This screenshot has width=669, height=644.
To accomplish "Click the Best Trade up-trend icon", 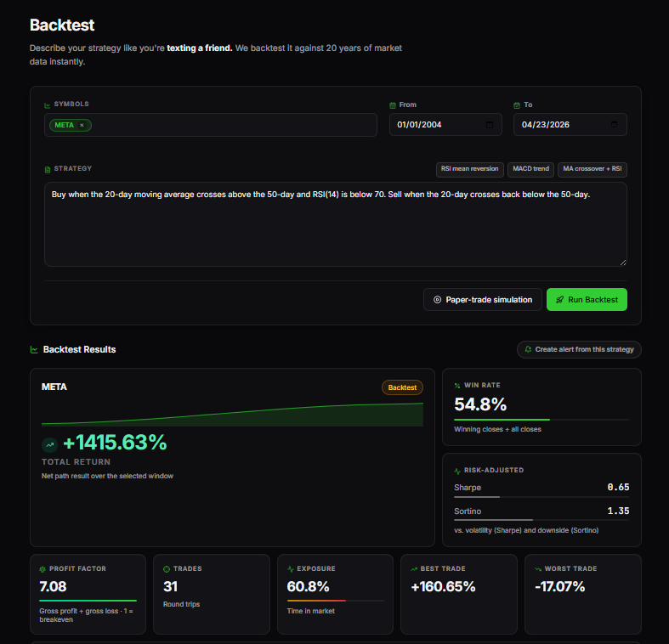I will coord(414,569).
